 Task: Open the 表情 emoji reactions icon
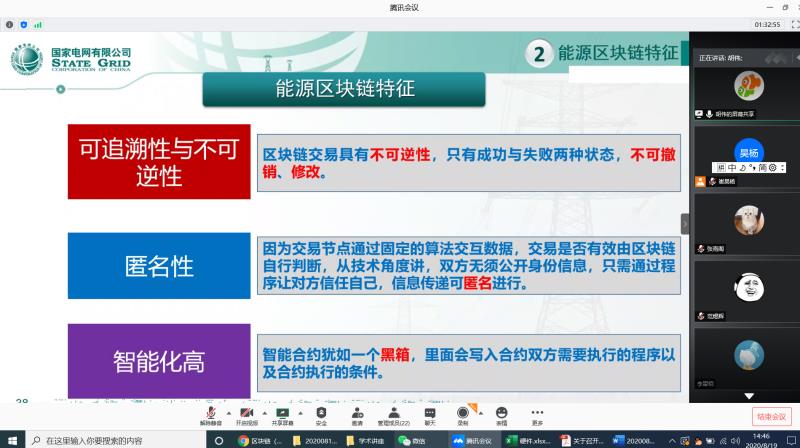pyautogui.click(x=502, y=412)
